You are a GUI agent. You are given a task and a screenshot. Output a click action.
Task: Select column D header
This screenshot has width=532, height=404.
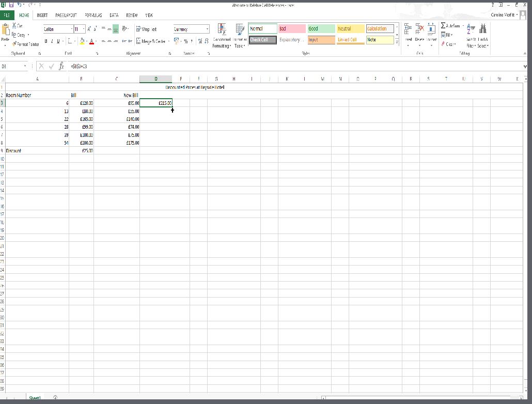[156, 79]
